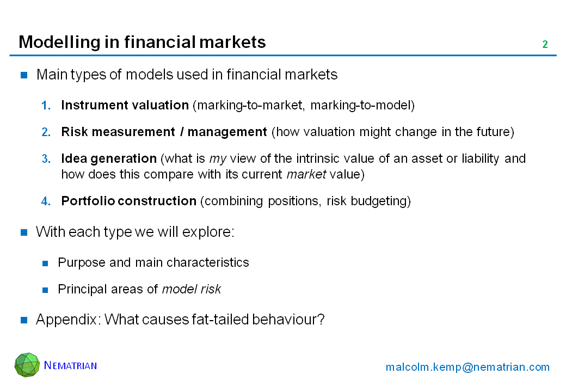This screenshot has height=392, width=566.
Task: Click the "Purpose and main characteristics" sub-bullet text
Action: pyautogui.click(x=153, y=262)
